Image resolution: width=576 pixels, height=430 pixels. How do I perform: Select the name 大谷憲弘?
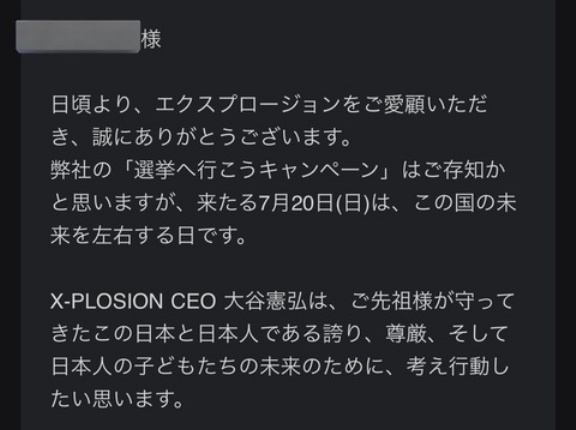click(x=265, y=301)
